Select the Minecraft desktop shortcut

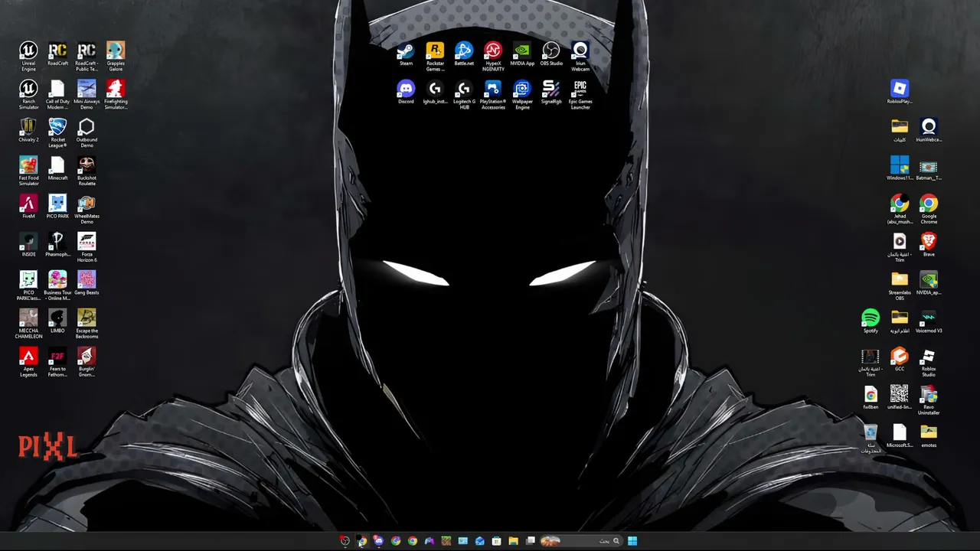57,169
